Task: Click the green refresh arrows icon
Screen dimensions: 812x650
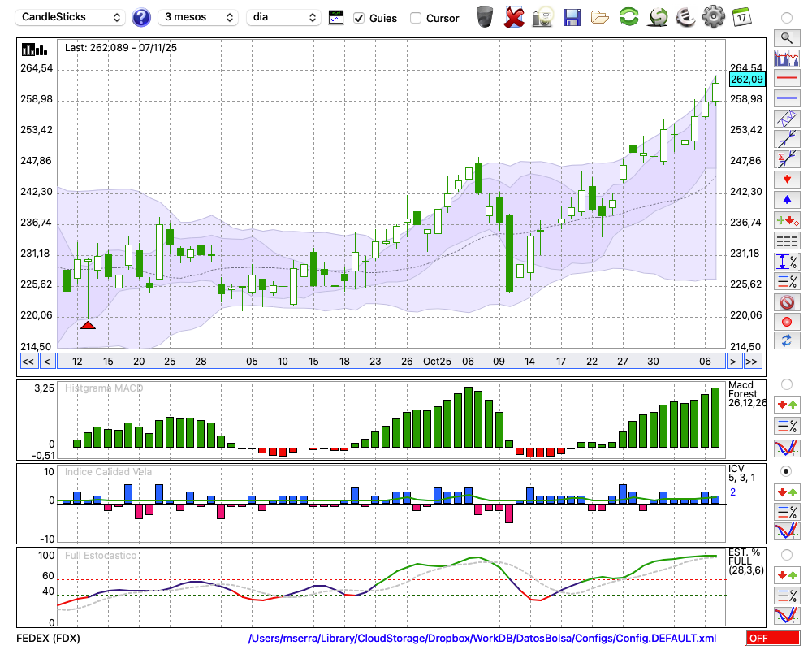Action: click(x=629, y=16)
